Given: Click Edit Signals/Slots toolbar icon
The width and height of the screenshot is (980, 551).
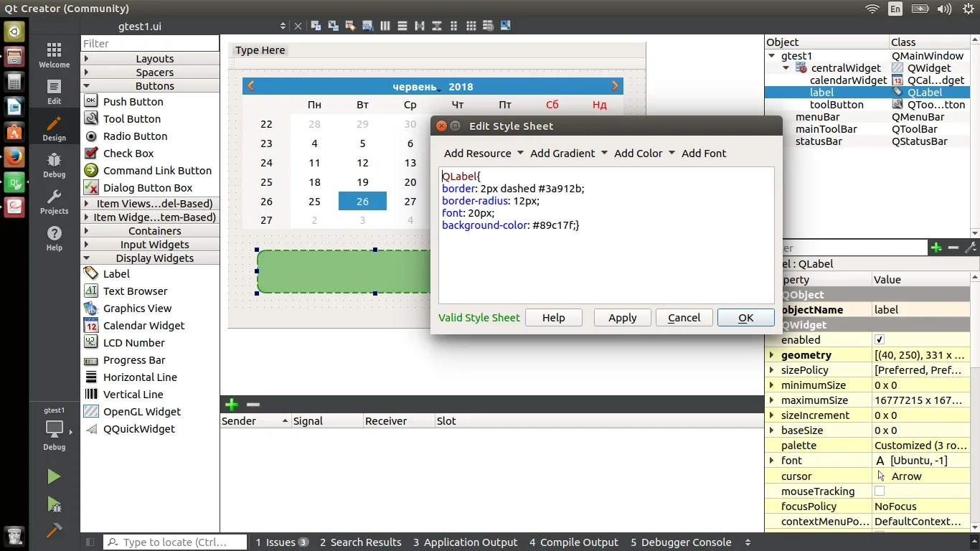Looking at the screenshot, I should (x=334, y=26).
